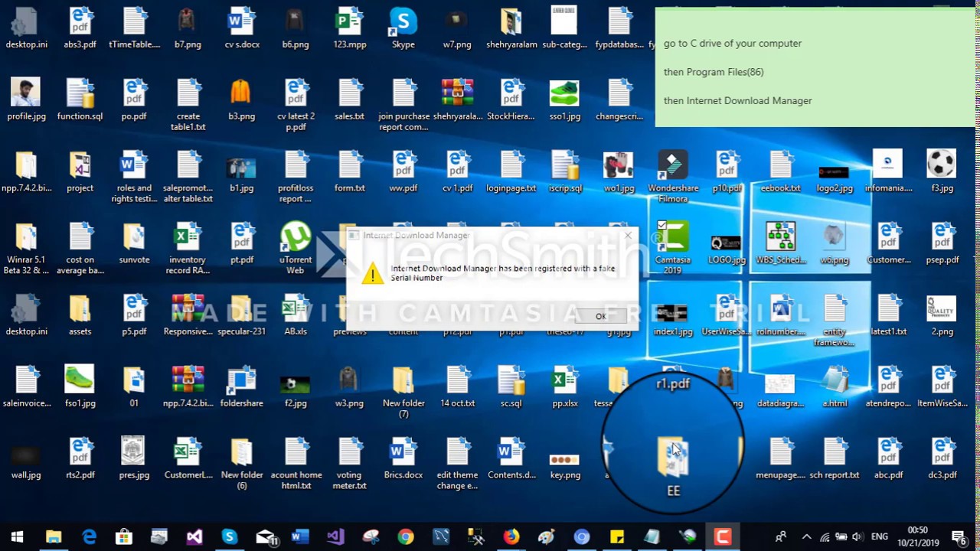The width and height of the screenshot is (980, 551).
Task: Select the EE folder on the desktop
Action: pyautogui.click(x=673, y=467)
